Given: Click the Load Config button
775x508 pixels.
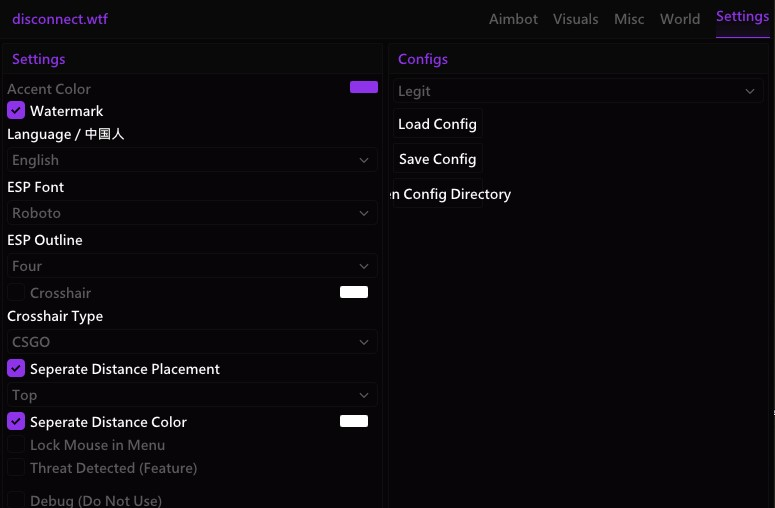Looking at the screenshot, I should pyautogui.click(x=437, y=124).
